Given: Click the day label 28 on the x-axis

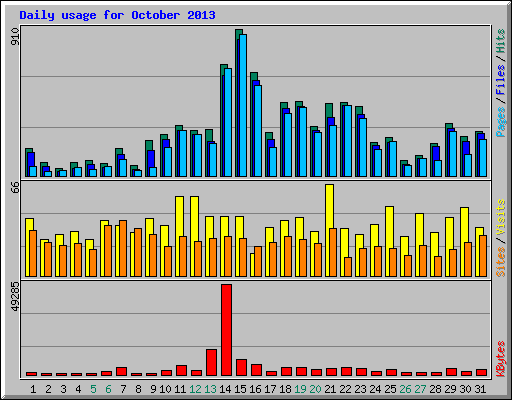Looking at the screenshot, I should coord(435,389).
